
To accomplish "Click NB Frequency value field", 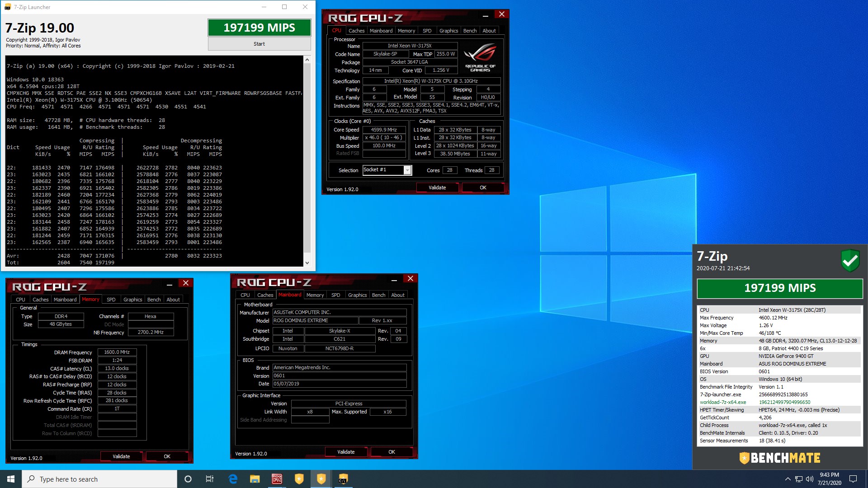I will tap(151, 332).
